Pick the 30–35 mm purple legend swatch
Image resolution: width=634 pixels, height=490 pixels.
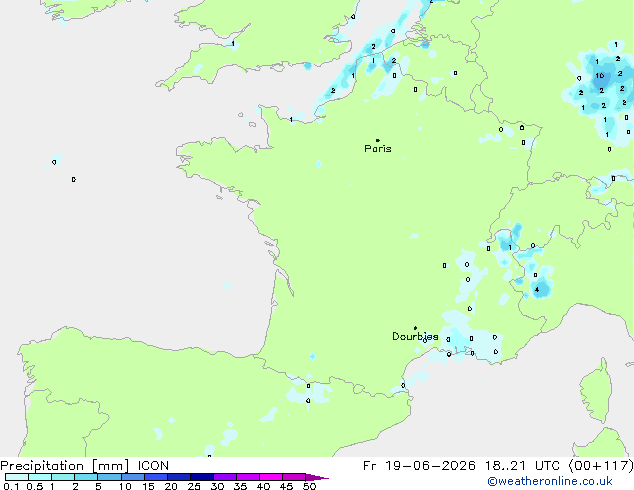(x=225, y=477)
